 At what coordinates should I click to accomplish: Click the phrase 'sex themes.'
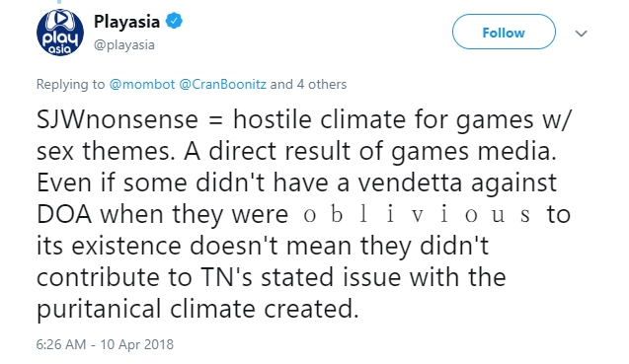tap(106, 152)
